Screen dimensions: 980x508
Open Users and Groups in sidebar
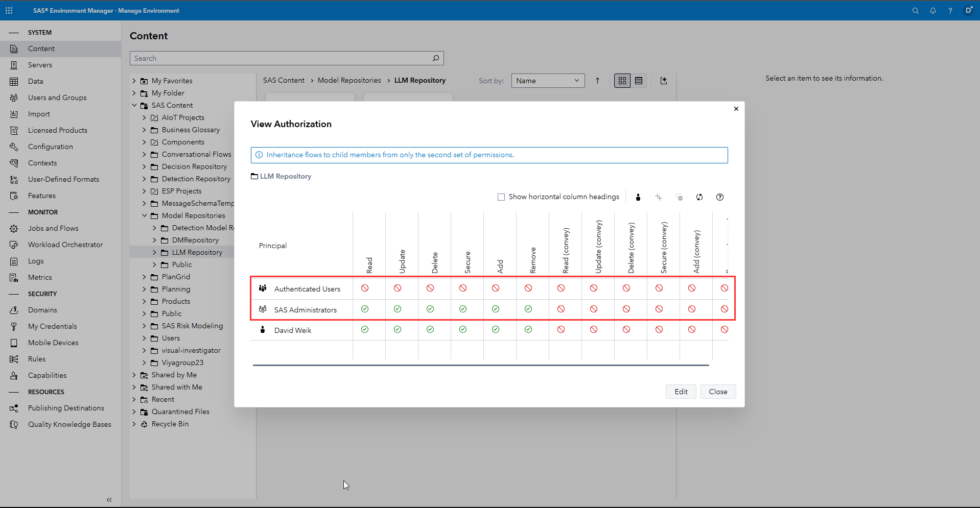57,98
